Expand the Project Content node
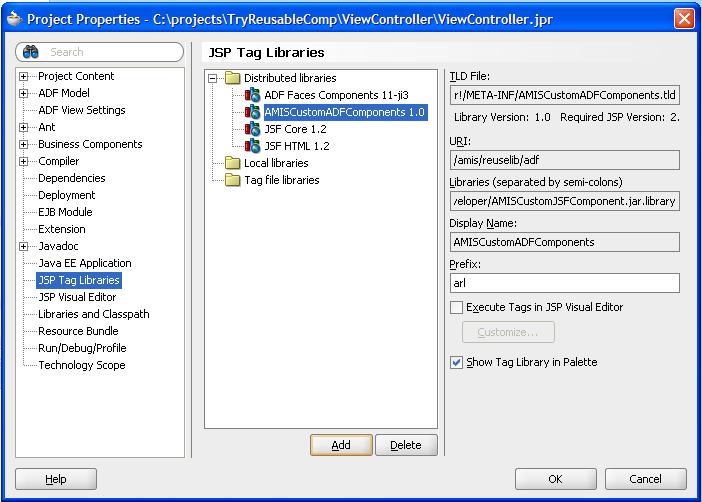This screenshot has width=702, height=502. click(24, 76)
